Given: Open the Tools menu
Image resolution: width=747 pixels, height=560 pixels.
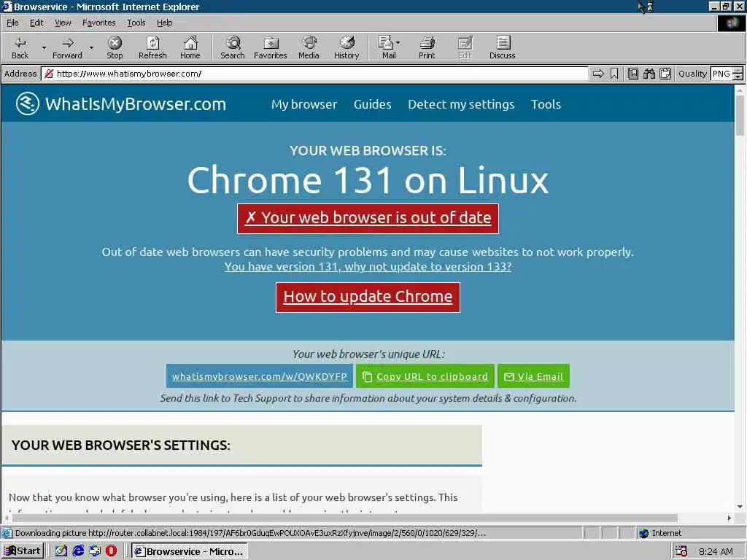Looking at the screenshot, I should pos(136,23).
